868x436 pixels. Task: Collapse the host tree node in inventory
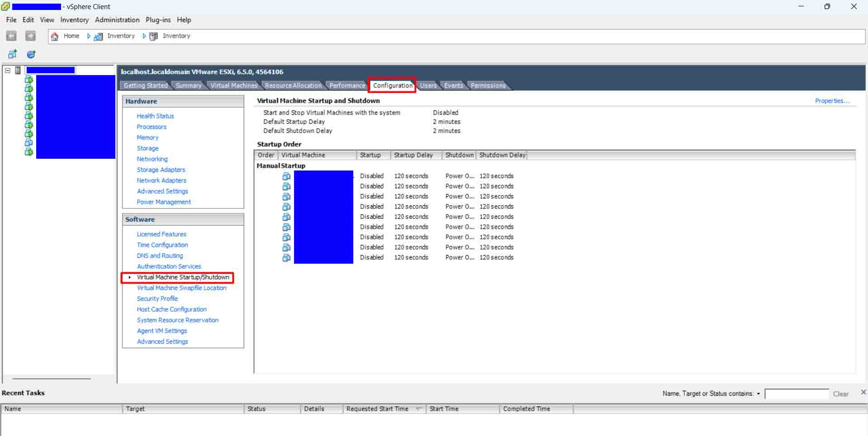point(8,70)
